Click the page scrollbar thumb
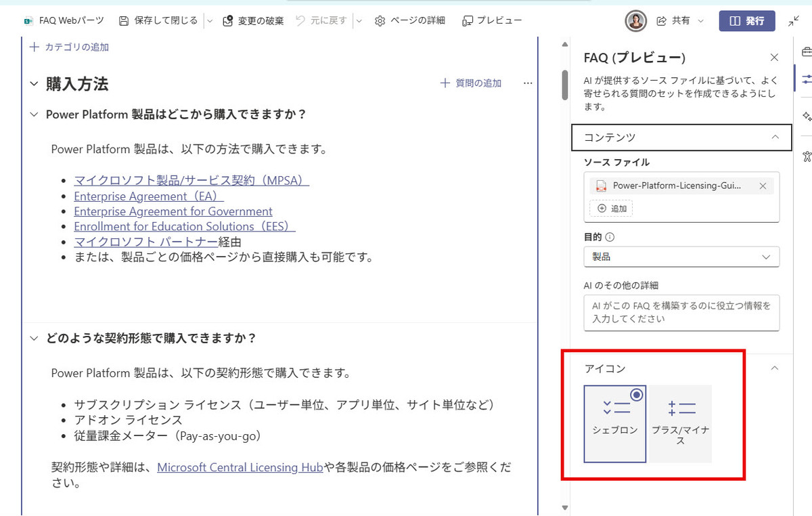Screen dimensions: 812x516 564,85
